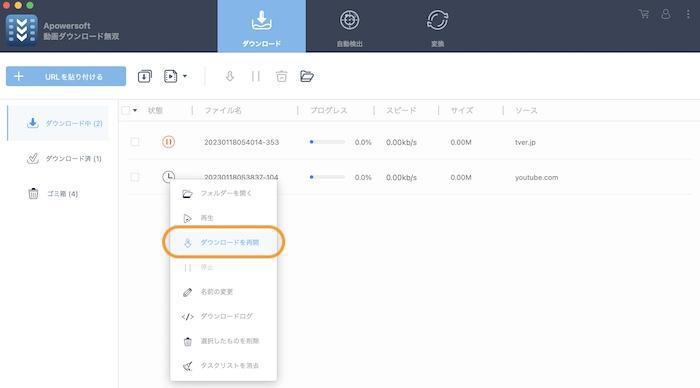This screenshot has height=388, width=700.
Task: Choose ダウンロードログ from context menu
Action: (223, 316)
